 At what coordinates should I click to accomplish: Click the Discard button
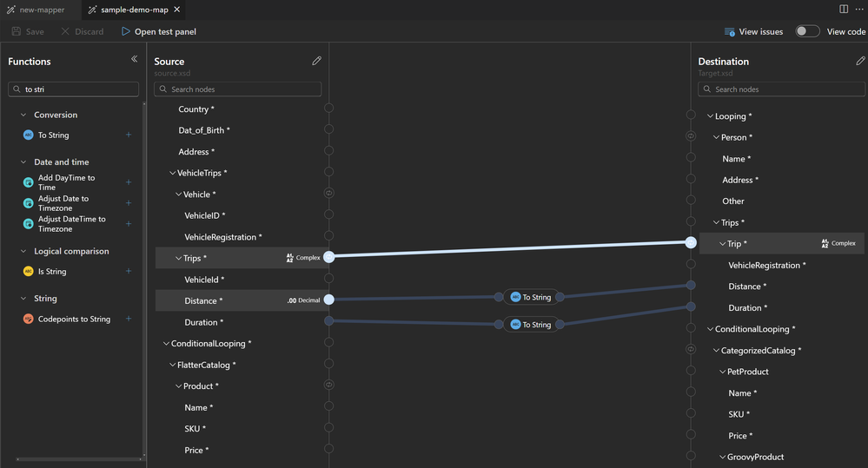pos(82,31)
